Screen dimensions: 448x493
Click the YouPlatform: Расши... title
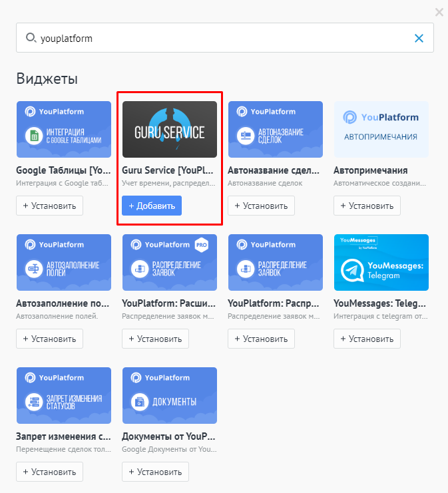pyautogui.click(x=168, y=303)
